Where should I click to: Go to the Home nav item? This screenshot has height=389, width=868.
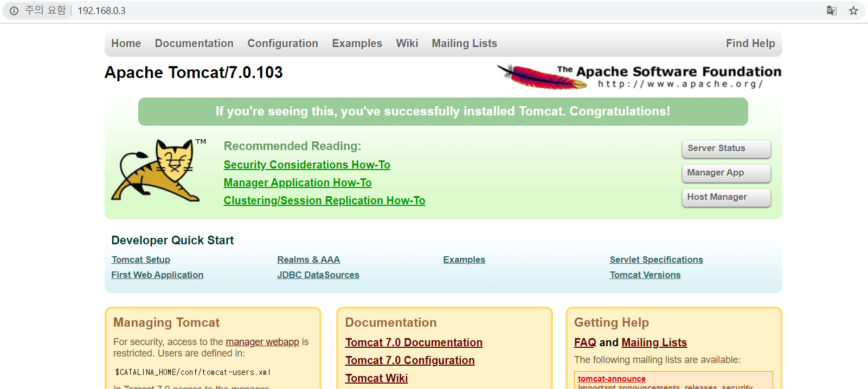(126, 43)
